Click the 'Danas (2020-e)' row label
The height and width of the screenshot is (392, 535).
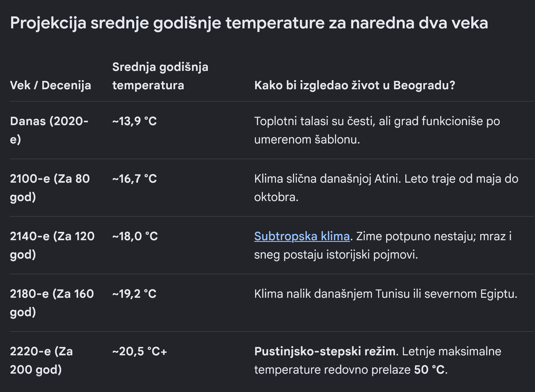pyautogui.click(x=49, y=130)
